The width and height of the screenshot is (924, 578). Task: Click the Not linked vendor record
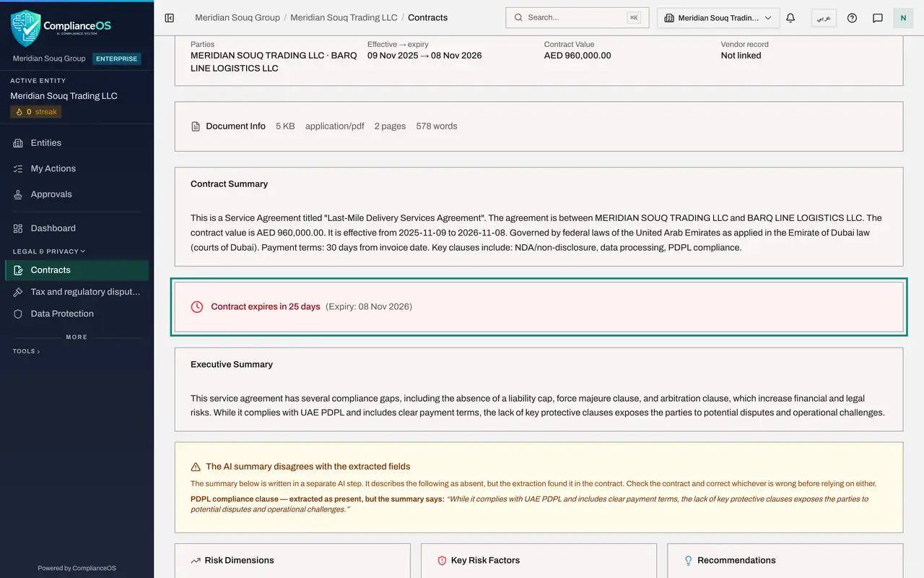[x=741, y=56]
